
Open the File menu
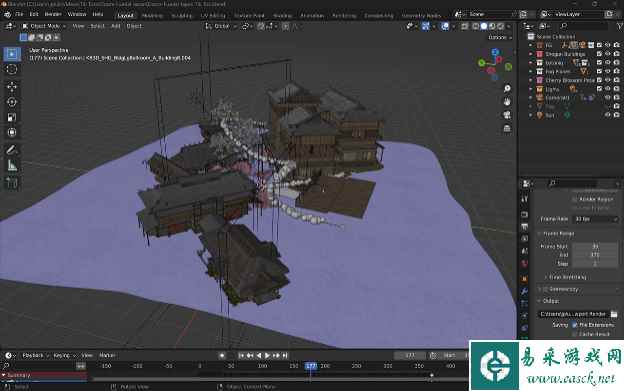[x=19, y=14]
